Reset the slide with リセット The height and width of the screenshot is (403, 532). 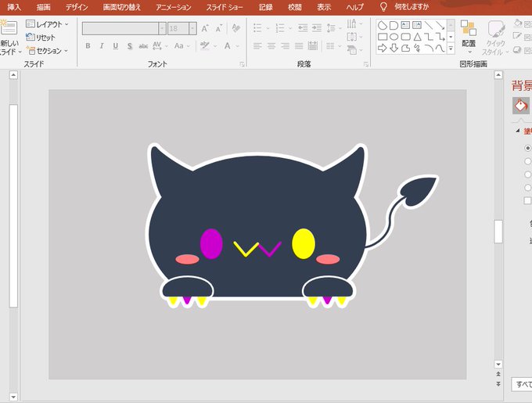(41, 38)
